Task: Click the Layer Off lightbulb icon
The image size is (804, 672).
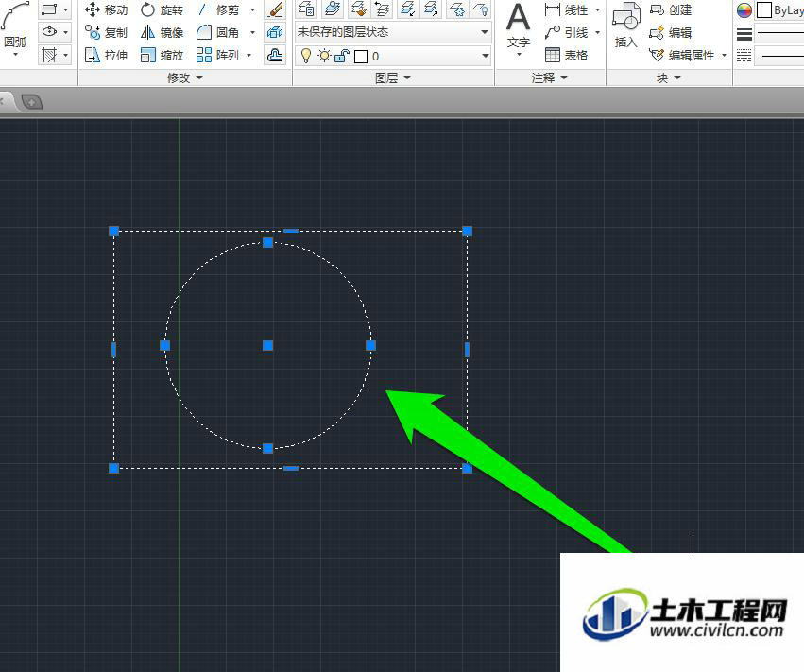Action: (x=481, y=9)
